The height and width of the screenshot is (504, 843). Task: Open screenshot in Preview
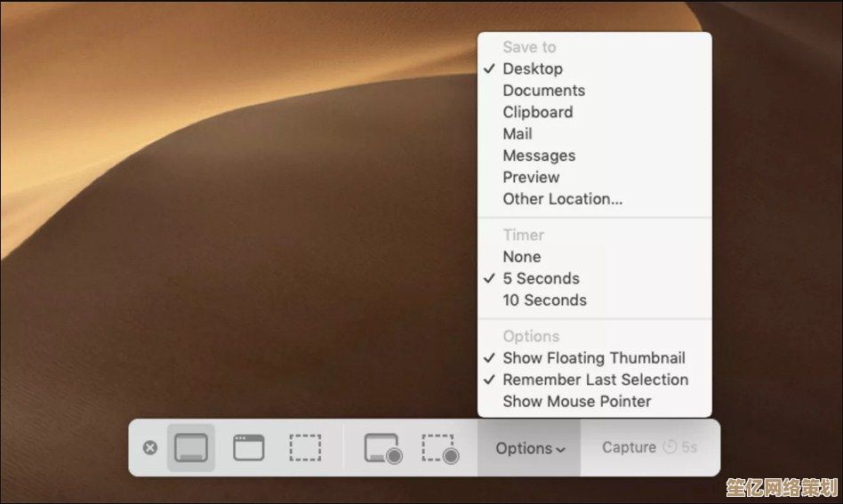coord(531,178)
